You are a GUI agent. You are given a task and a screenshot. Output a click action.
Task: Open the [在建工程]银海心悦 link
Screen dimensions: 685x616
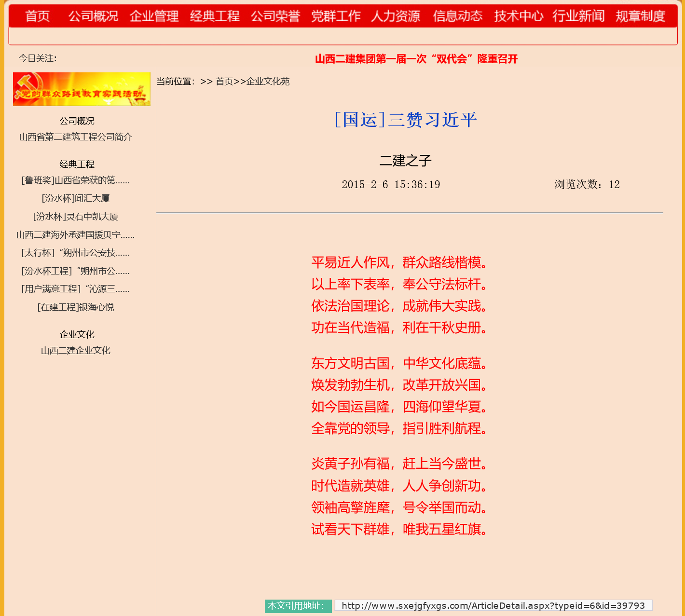tap(76, 307)
